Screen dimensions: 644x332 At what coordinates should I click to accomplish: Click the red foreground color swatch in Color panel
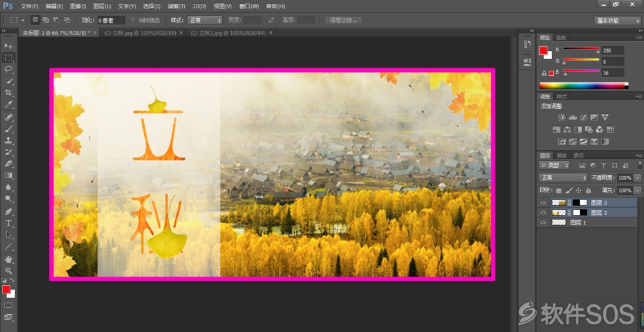[543, 50]
